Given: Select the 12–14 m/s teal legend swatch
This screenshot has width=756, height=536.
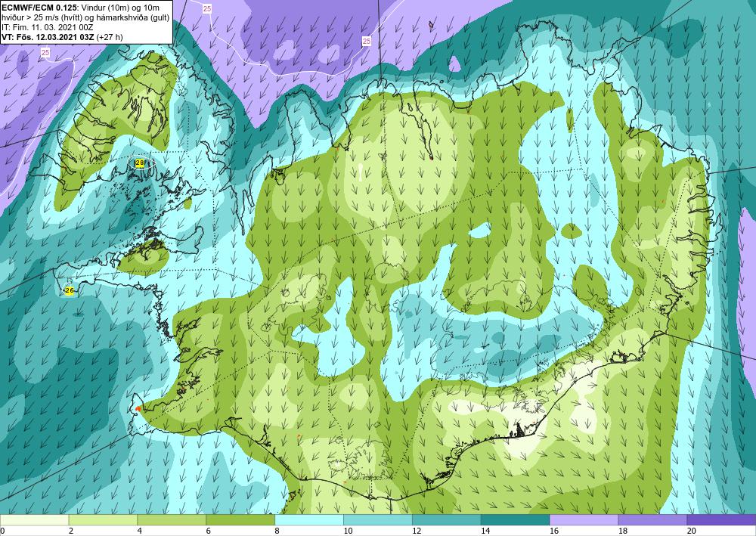Looking at the screenshot, I should (447, 520).
